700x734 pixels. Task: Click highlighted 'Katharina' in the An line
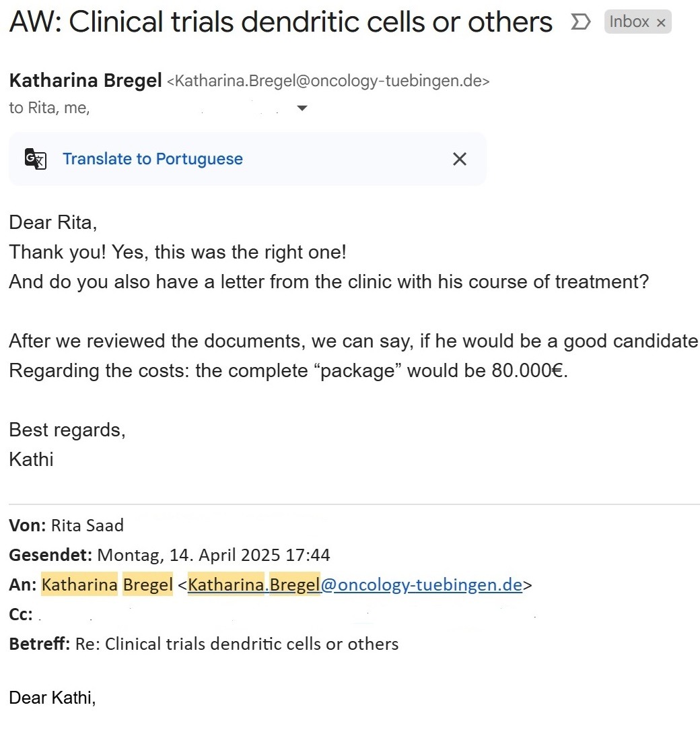[79, 585]
